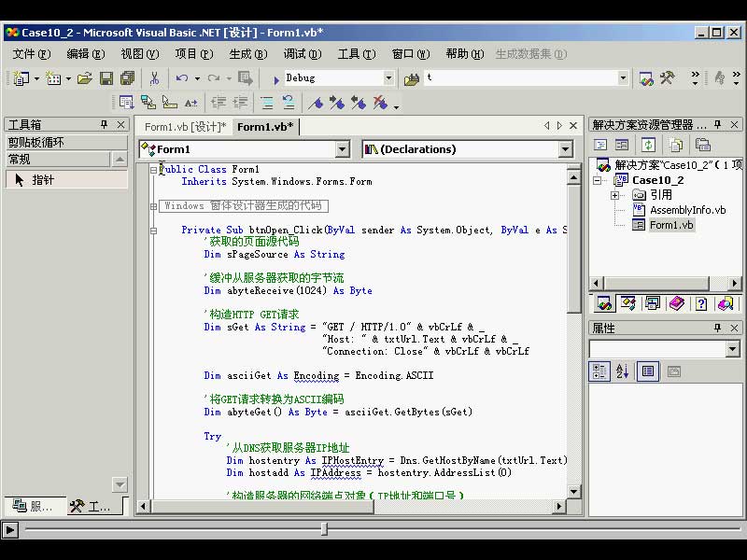Open the Form1 class dropdown

(x=342, y=149)
